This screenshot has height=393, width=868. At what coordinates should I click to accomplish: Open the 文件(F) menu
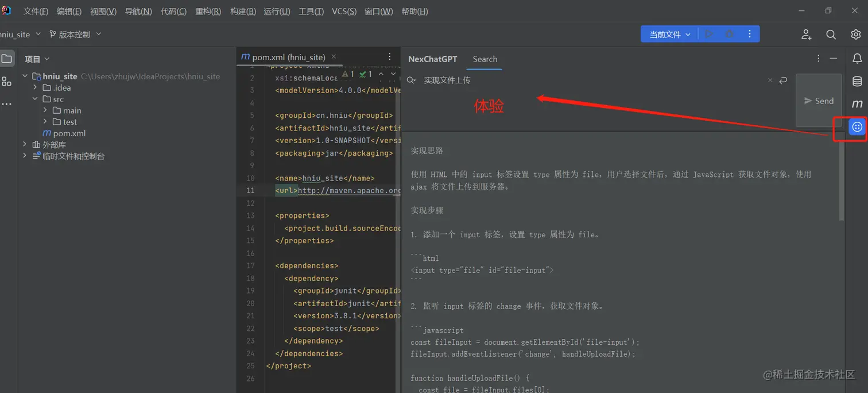coord(36,11)
